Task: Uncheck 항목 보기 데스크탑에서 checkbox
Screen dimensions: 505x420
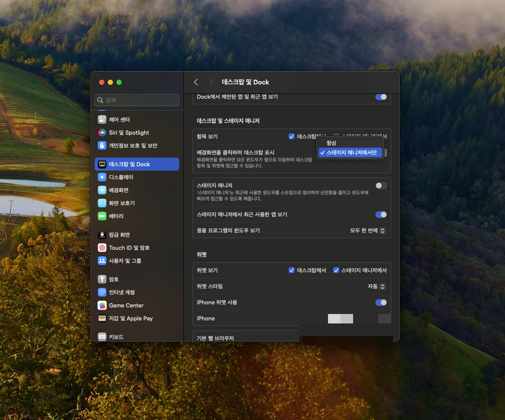Action: click(x=292, y=136)
